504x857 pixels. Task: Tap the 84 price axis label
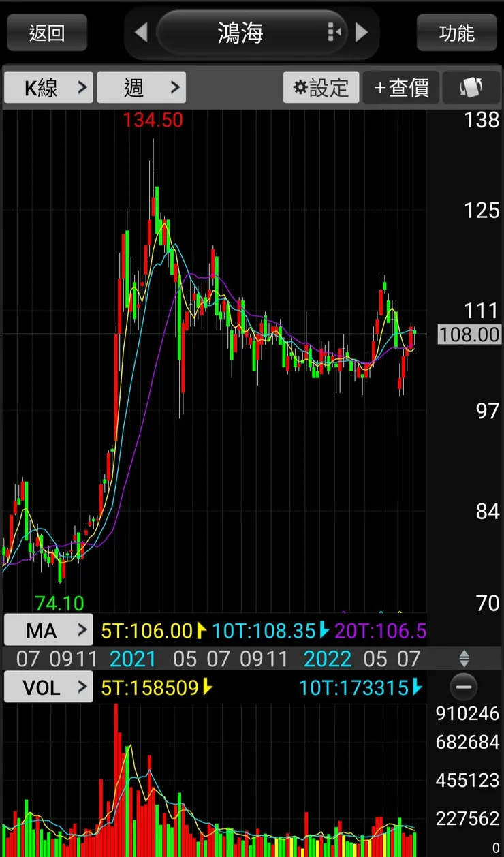(488, 512)
